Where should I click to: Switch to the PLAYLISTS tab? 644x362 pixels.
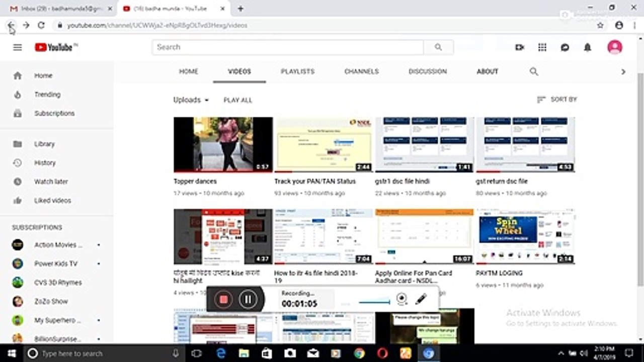297,71
